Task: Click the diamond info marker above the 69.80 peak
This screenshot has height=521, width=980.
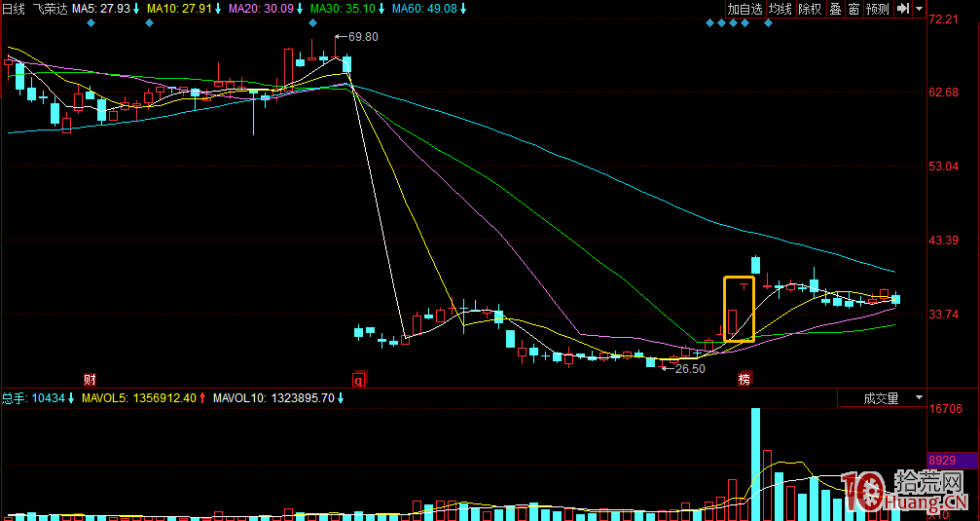Action: [x=312, y=23]
